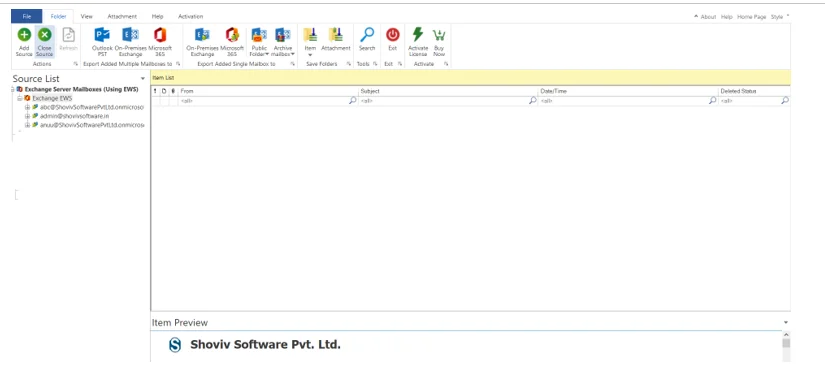This screenshot has width=825, height=390.
Task: Switch to the Attachment ribbon tab
Action: 122,16
